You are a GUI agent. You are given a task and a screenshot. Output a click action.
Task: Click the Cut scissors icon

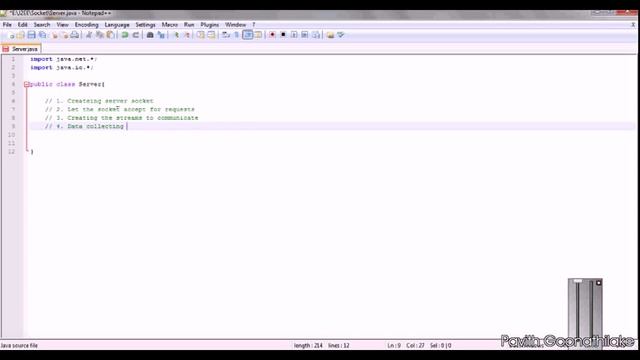(89, 35)
